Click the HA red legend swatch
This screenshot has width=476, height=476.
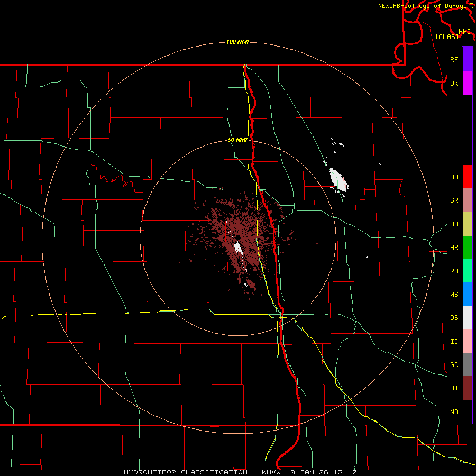467,177
